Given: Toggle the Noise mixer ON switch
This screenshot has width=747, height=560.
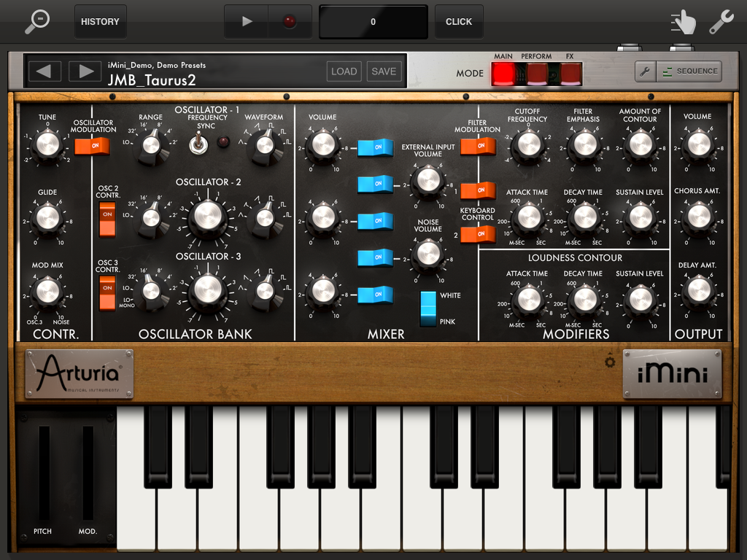Looking at the screenshot, I should pos(376,257).
